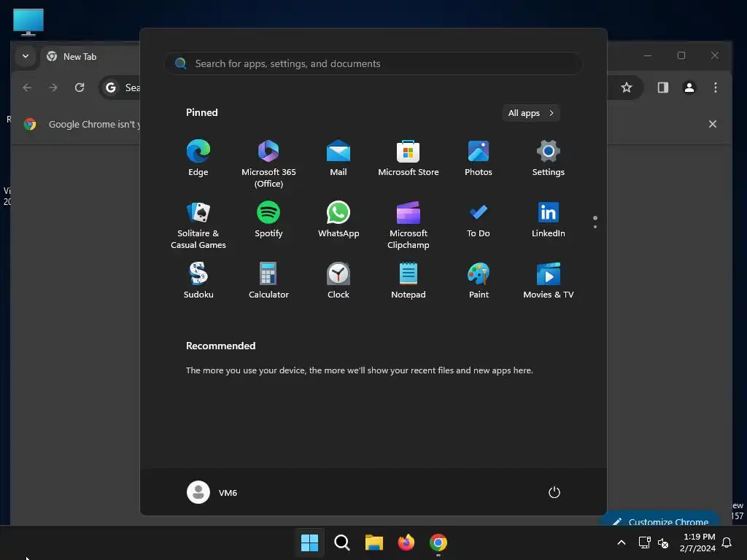Open Microsoft Store from pinned apps
Image resolution: width=747 pixels, height=560 pixels.
click(x=409, y=158)
